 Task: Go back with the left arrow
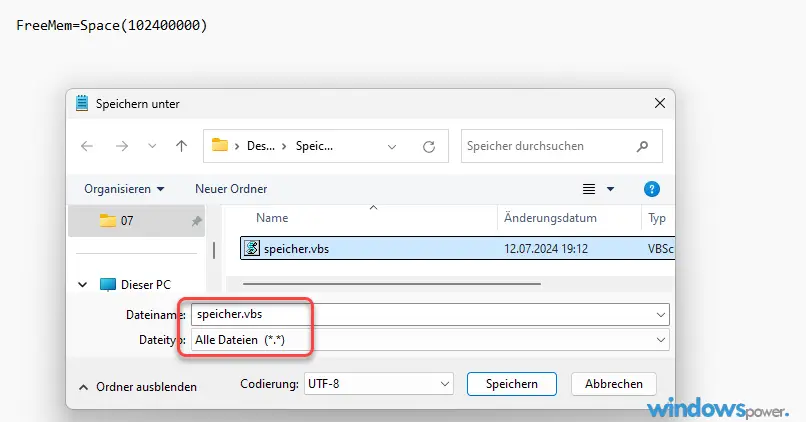coord(87,146)
